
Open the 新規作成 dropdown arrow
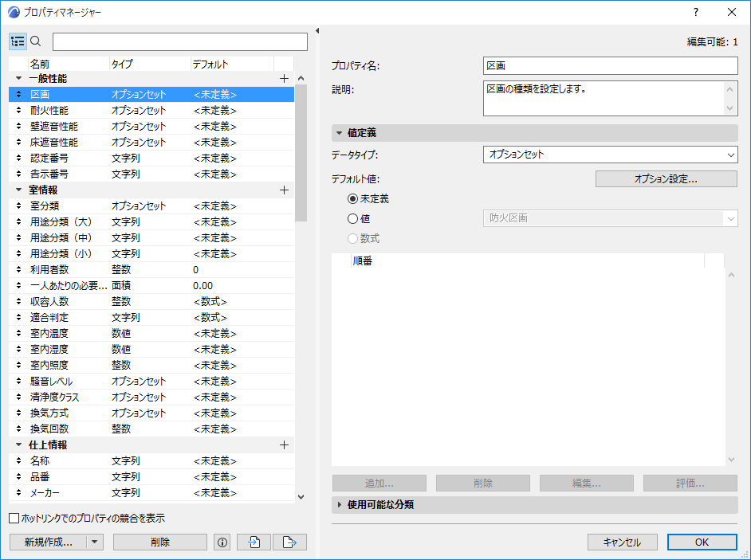94,542
